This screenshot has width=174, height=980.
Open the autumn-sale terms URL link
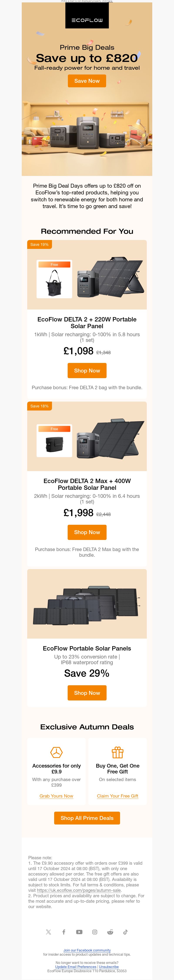coord(79,890)
